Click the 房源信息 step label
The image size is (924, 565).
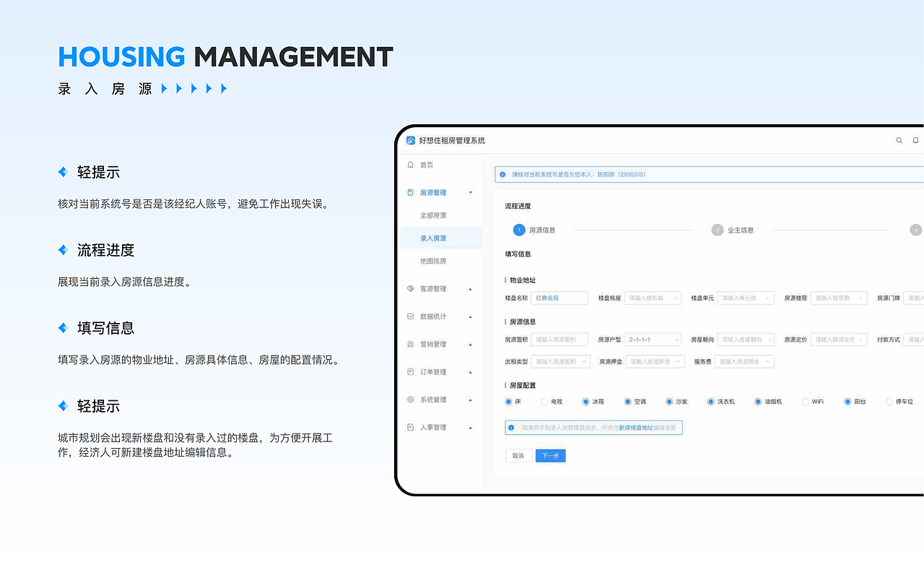[x=542, y=230]
